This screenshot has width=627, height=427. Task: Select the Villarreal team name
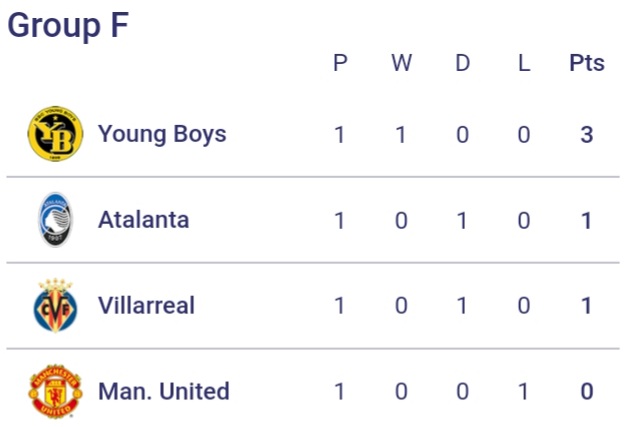pos(146,305)
